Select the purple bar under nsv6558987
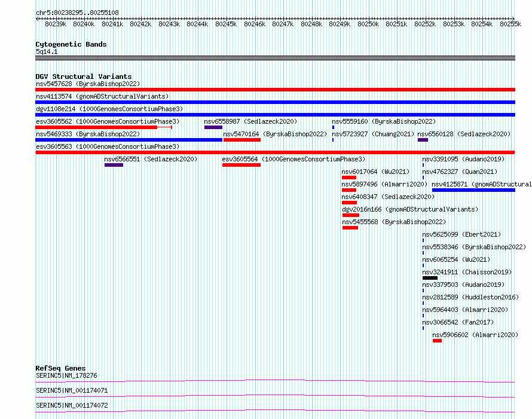 pos(213,127)
